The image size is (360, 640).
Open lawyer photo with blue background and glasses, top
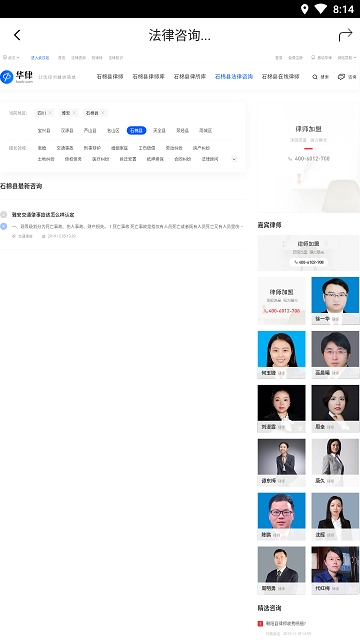tap(335, 301)
